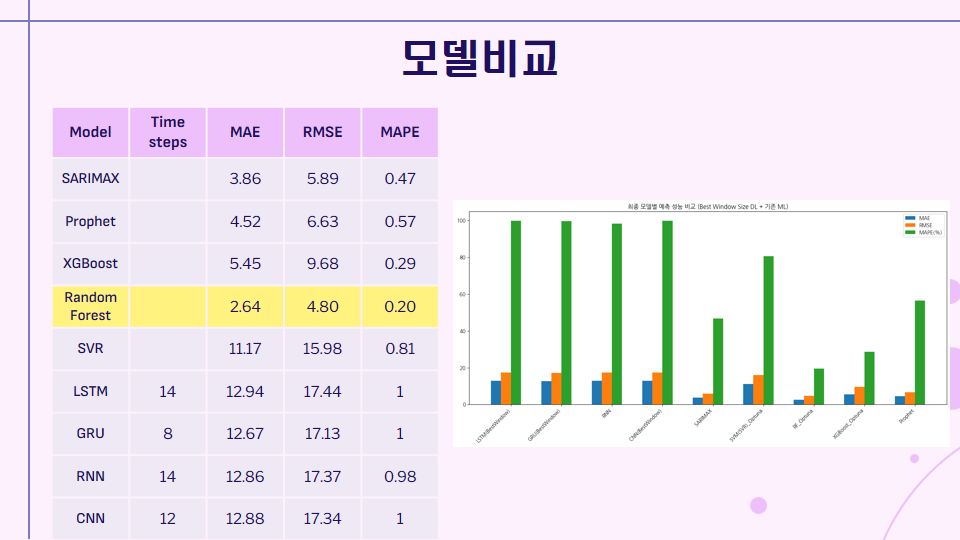The image size is (960, 540).
Task: Click the SVR MAPE value 0.81
Action: click(x=400, y=349)
